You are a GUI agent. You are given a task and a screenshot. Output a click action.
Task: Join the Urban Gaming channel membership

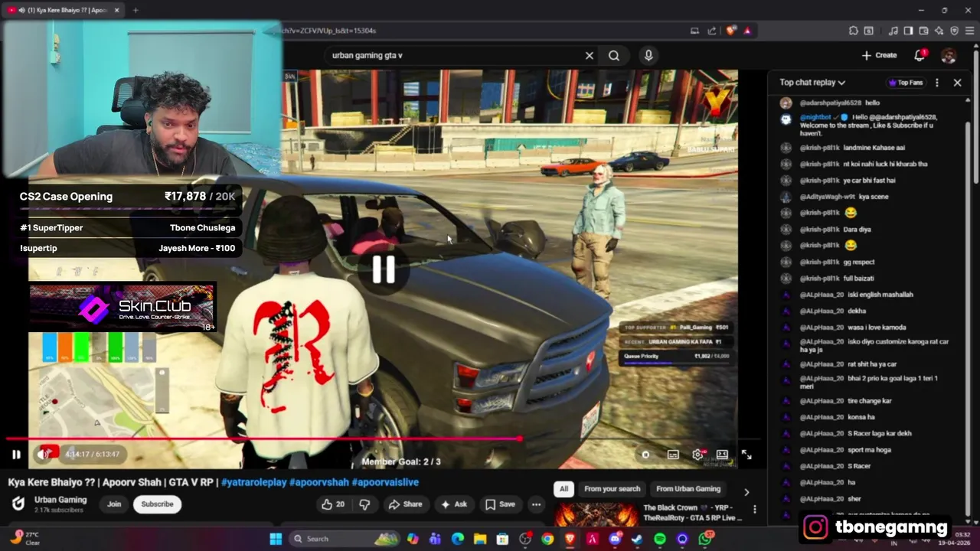click(114, 504)
